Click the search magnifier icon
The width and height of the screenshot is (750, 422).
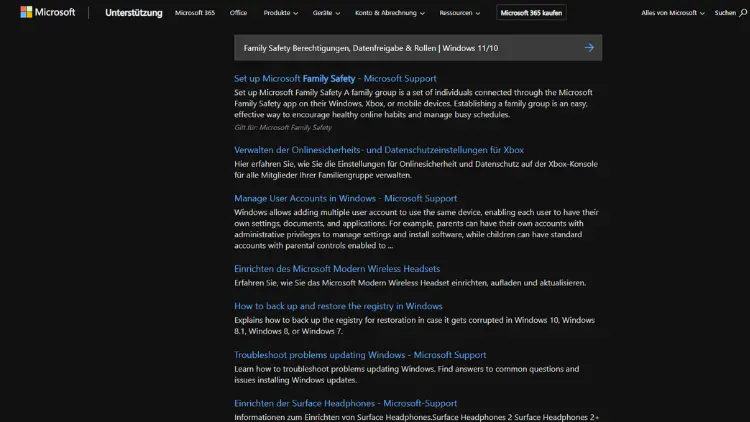[x=743, y=13]
